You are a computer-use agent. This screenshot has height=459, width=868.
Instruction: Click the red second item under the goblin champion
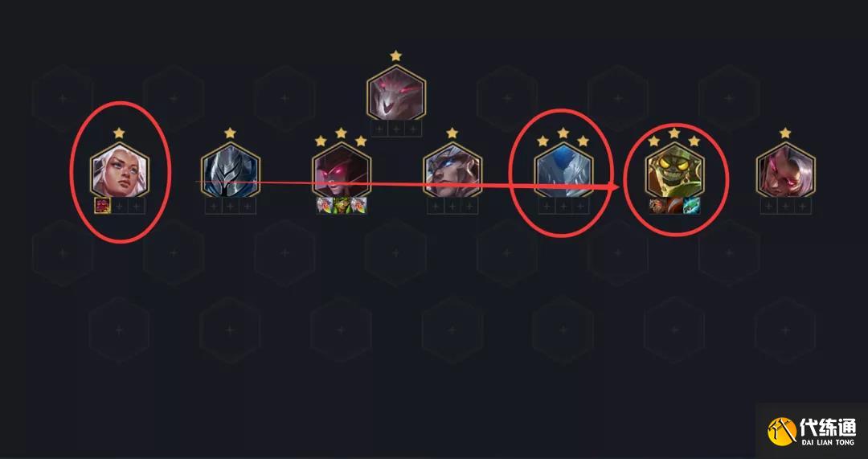674,206
